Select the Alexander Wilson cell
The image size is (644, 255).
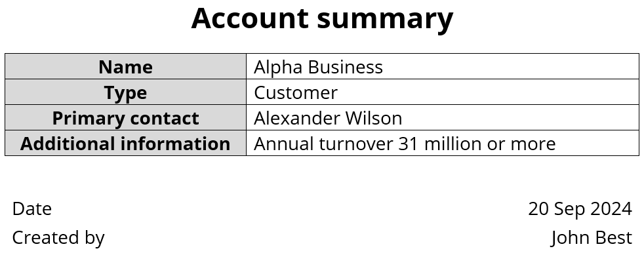point(442,117)
